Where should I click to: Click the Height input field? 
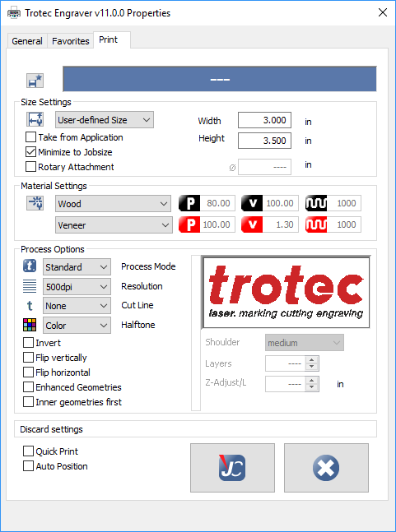(x=264, y=141)
